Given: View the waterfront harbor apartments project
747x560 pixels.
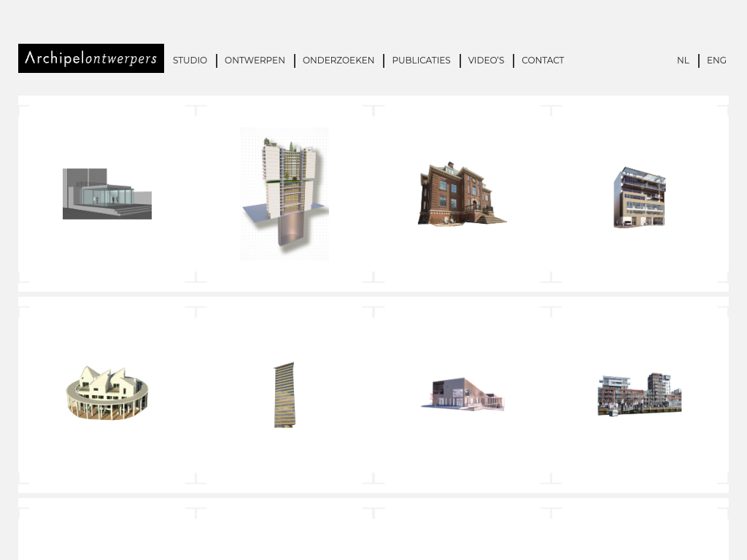Looking at the screenshot, I should pos(639,394).
